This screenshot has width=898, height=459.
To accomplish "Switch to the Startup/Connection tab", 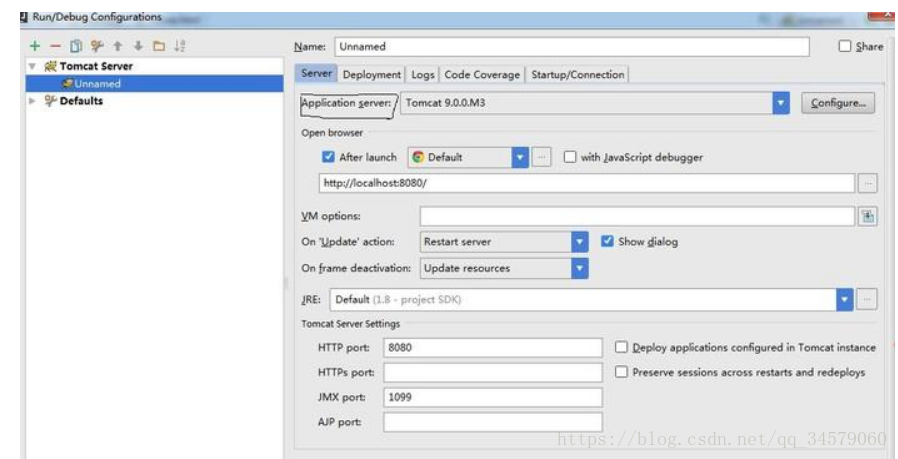I will (x=577, y=74).
